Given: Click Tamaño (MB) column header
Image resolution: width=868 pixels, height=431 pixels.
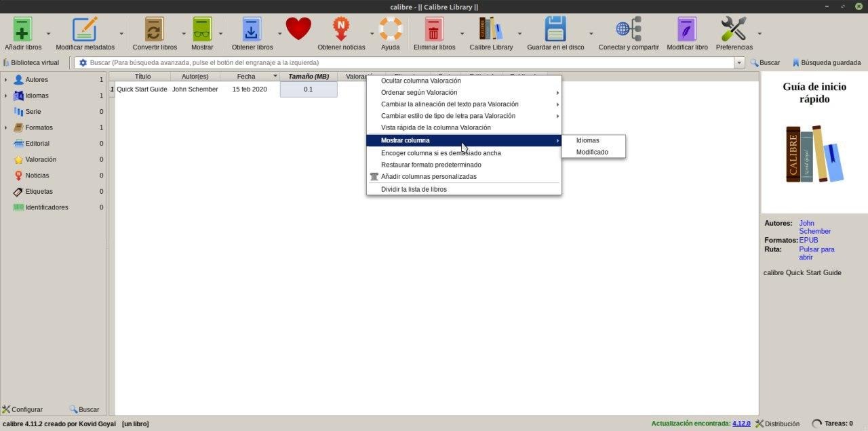Looking at the screenshot, I should click(x=309, y=77).
